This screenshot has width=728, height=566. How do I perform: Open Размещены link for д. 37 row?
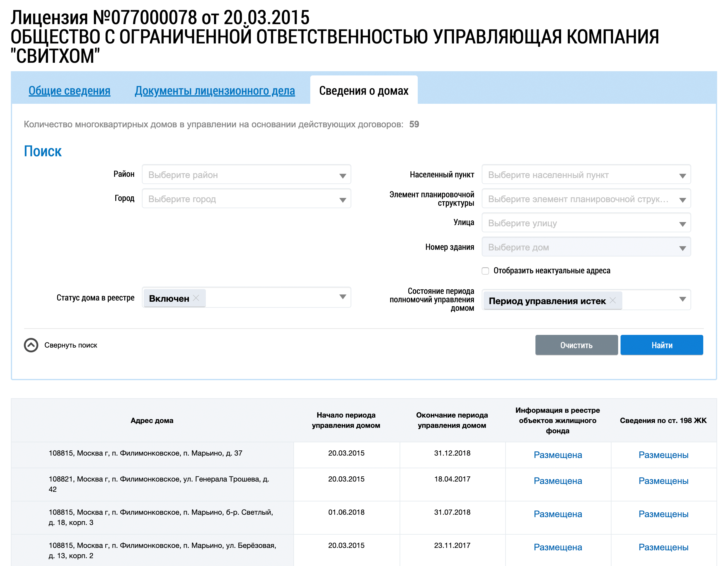(663, 455)
